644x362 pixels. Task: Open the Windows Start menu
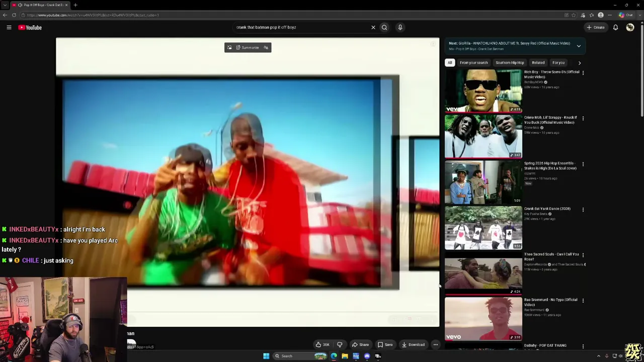266,356
